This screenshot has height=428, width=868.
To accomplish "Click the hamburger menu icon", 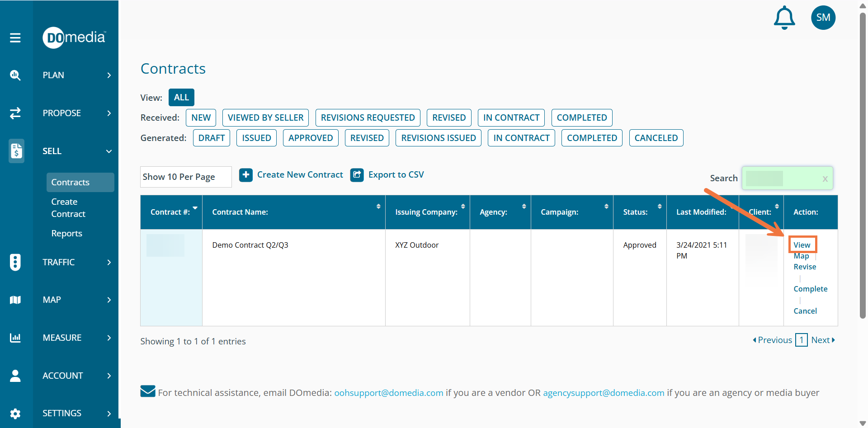I will point(15,38).
